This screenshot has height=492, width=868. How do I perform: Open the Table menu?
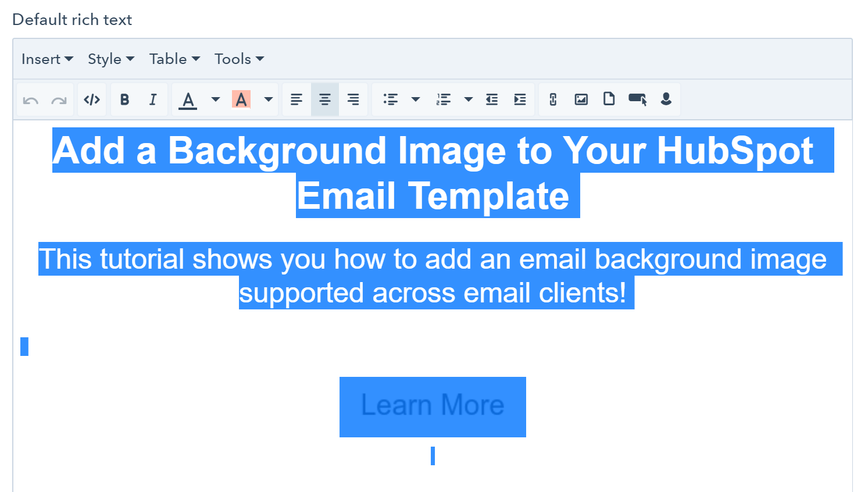click(x=174, y=59)
